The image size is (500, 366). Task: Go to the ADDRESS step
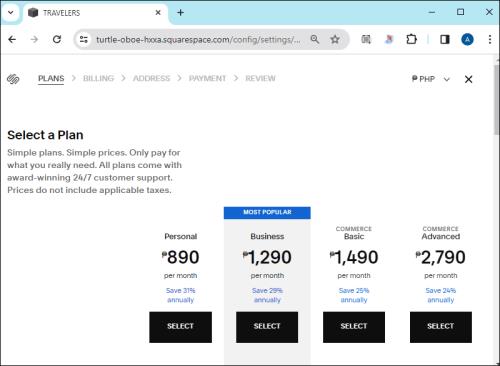coord(151,79)
